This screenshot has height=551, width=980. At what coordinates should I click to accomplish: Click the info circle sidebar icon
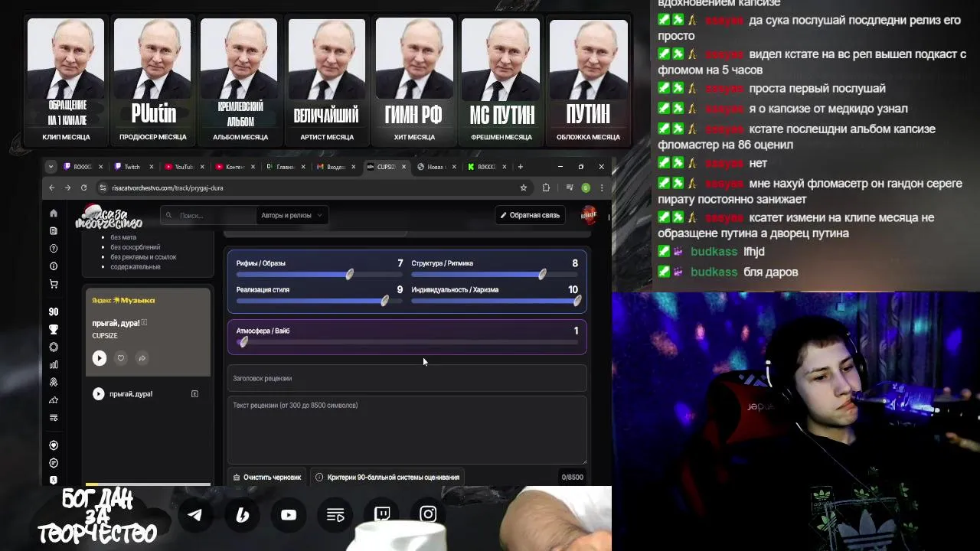54,266
